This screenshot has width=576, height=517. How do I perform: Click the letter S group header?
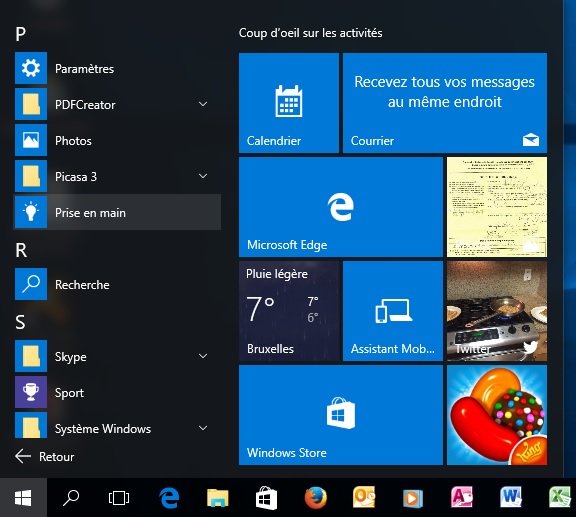21,322
